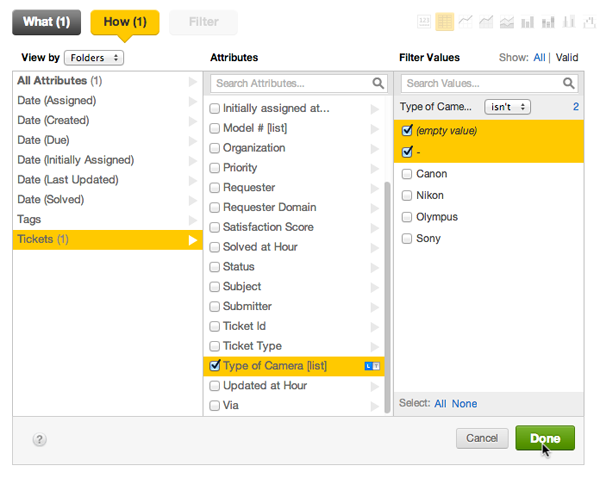This screenshot has height=478, width=600.
Task: Click the magnifier in Search Attributes
Action: point(379,84)
